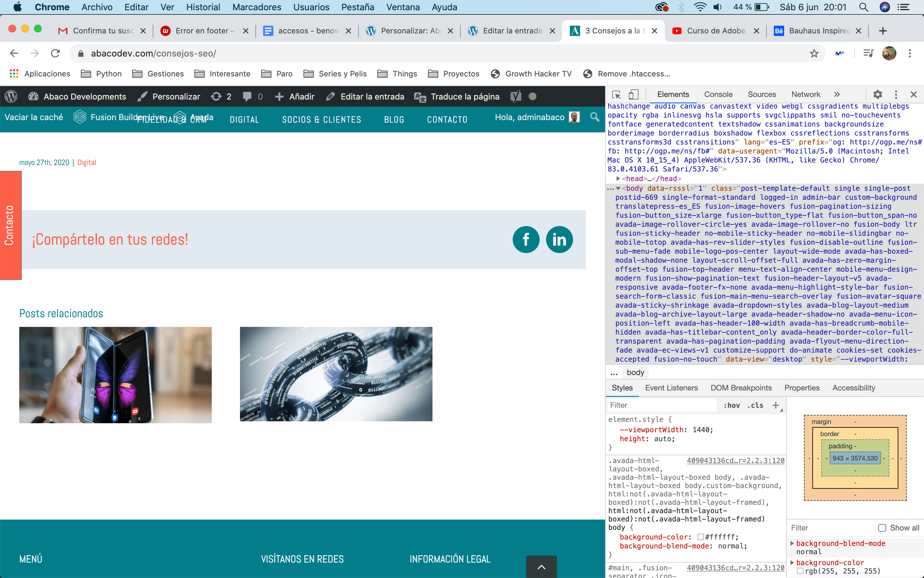924x578 pixels.
Task: Open the DevTools three-dot customize menu
Action: tap(896, 94)
